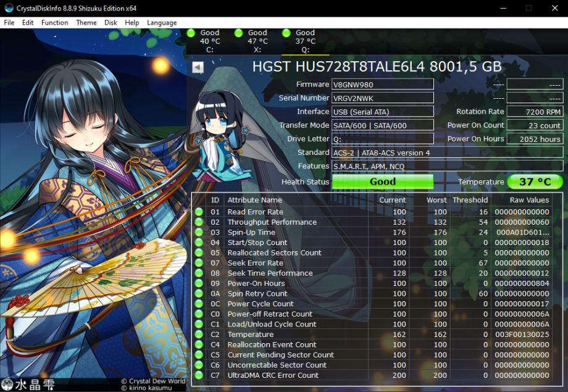Click the status dot for Power-off Retract Count

click(x=199, y=314)
